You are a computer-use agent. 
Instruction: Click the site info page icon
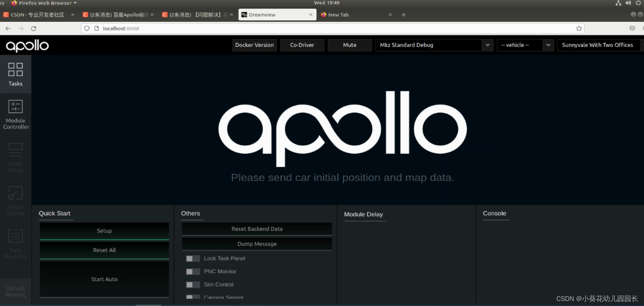[97, 29]
